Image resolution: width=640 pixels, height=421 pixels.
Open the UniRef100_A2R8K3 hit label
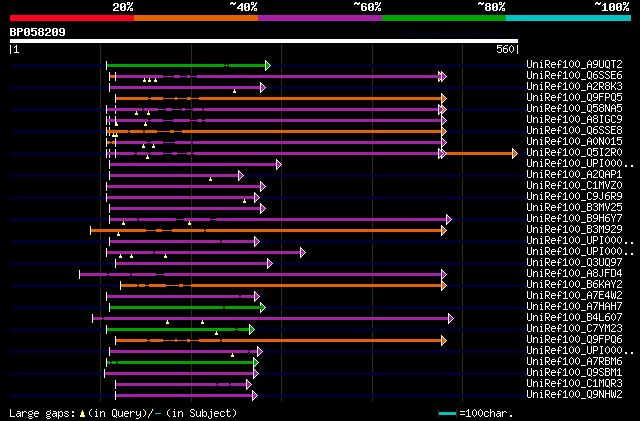pos(574,86)
